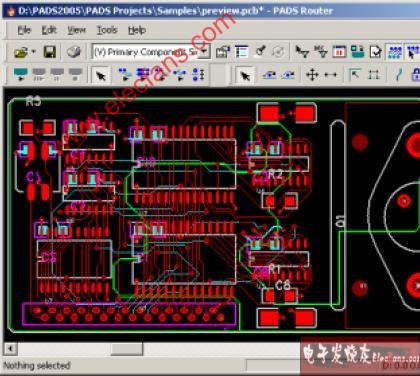420x376 pixels.
Task: Click the Open file folder icon
Action: pyautogui.click(x=21, y=52)
